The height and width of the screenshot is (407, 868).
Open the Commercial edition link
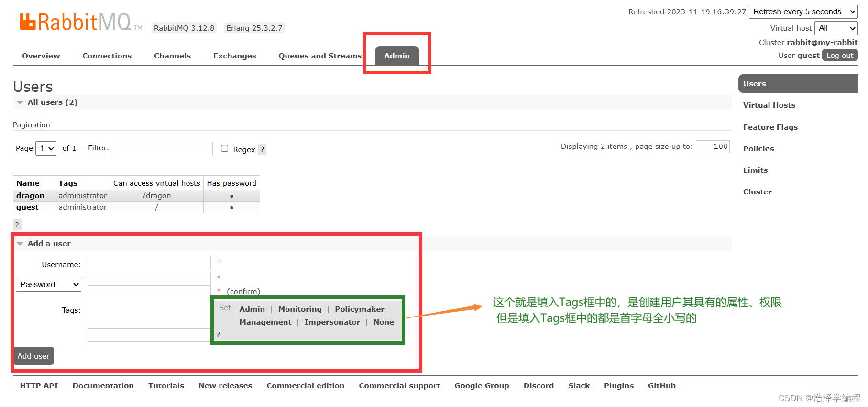306,386
